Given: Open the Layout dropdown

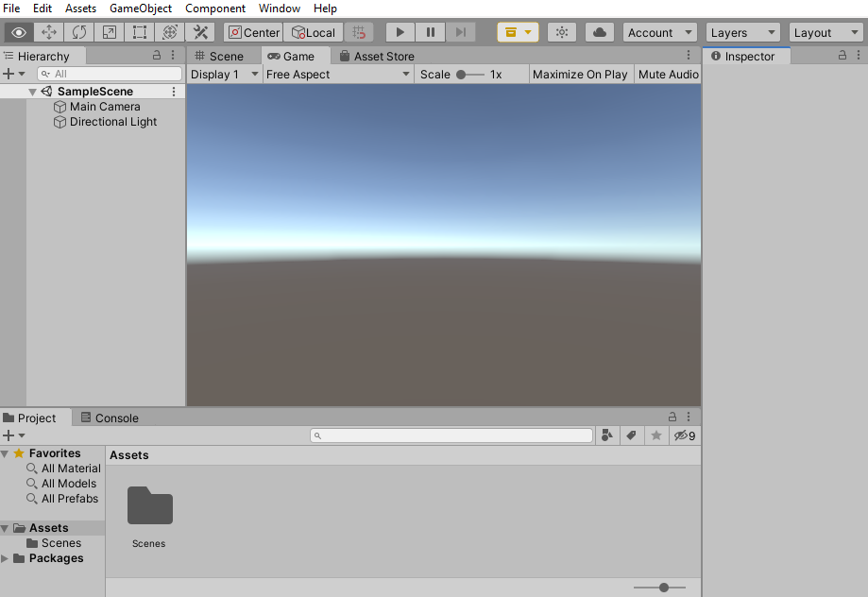Looking at the screenshot, I should click(x=825, y=33).
